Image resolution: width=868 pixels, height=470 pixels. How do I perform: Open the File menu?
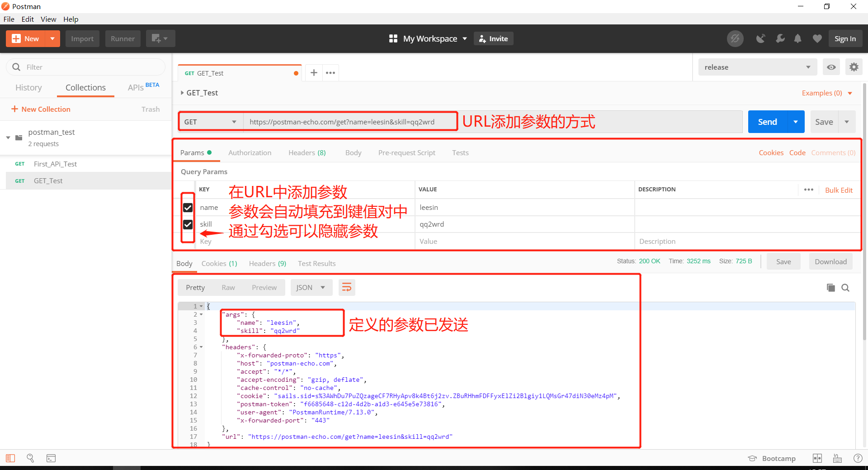(x=9, y=19)
